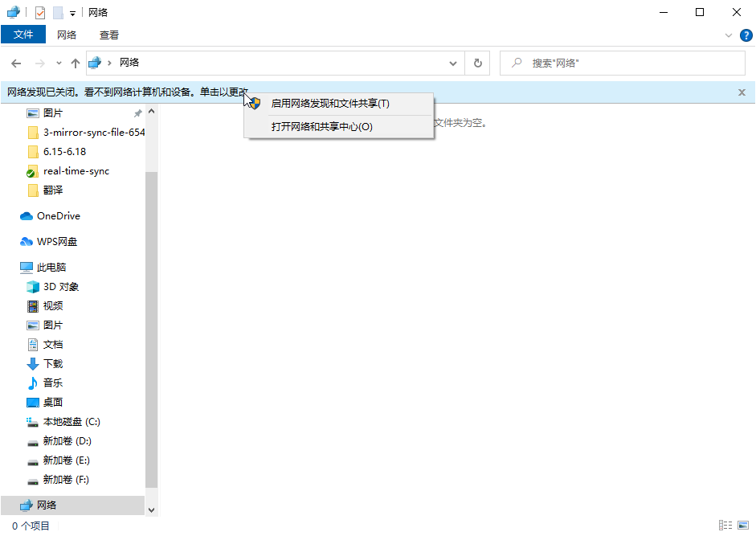This screenshot has height=536, width=756.
Task: Switch to details view in status bar
Action: 725,526
